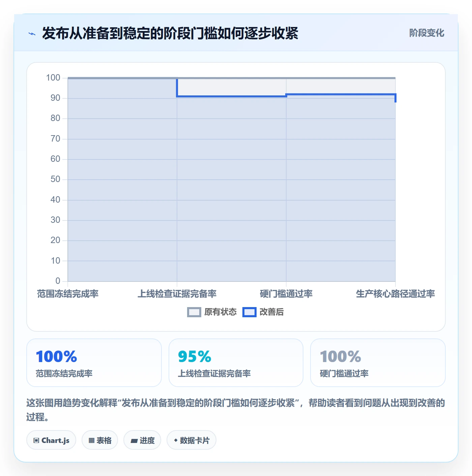Image resolution: width=472 pixels, height=476 pixels.
Task: Click the blue 100% value
Action: (56, 356)
